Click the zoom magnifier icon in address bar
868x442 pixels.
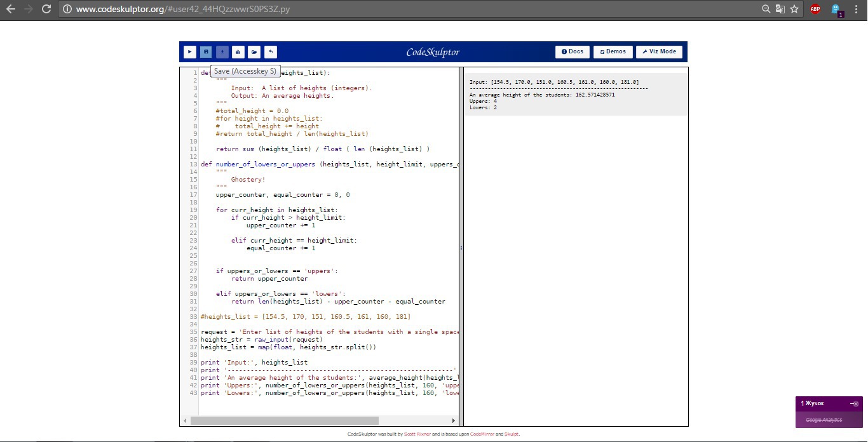[766, 10]
